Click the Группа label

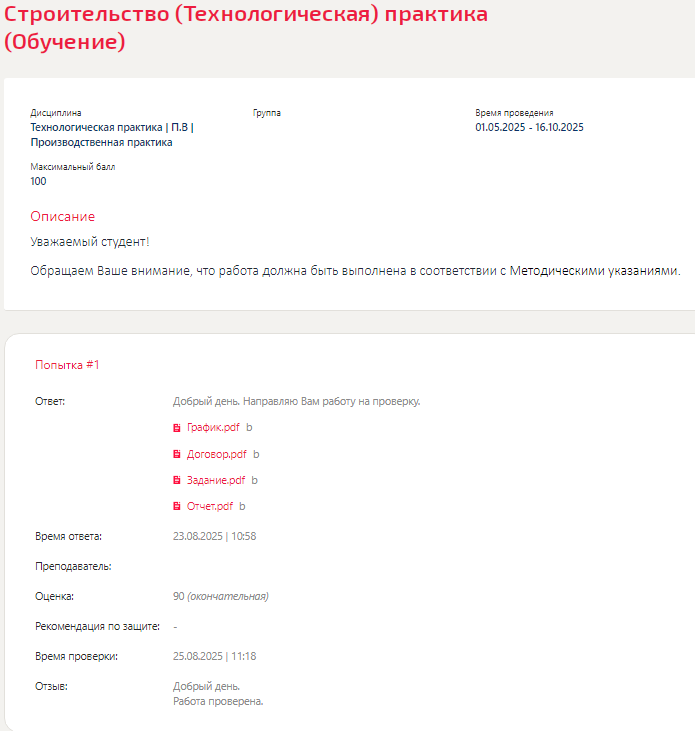tap(267, 113)
